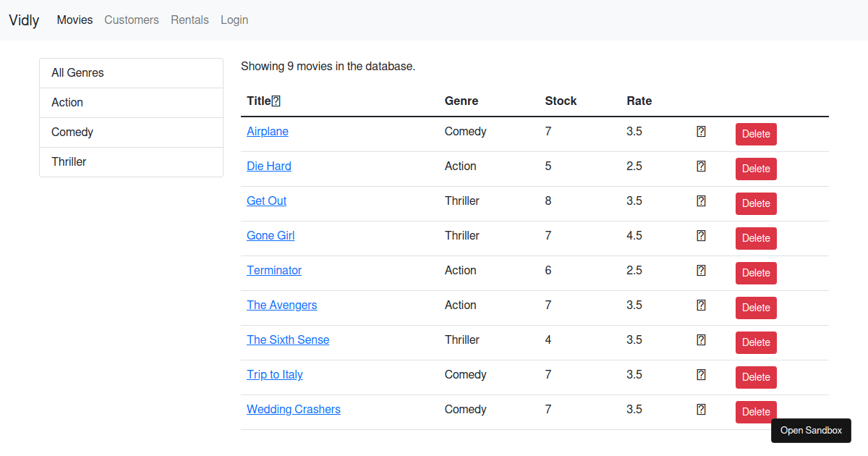
Task: Filter the list by Thriller genre
Action: click(69, 162)
